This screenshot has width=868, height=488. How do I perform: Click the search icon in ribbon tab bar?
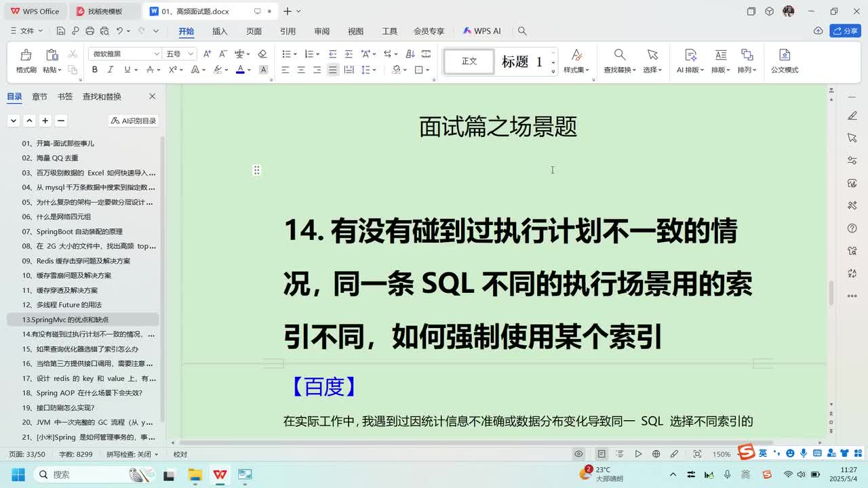(x=522, y=31)
